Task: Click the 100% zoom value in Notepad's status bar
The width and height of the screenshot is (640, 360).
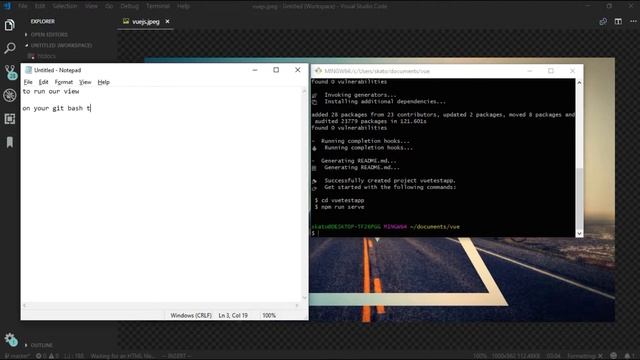Action: (x=269, y=316)
